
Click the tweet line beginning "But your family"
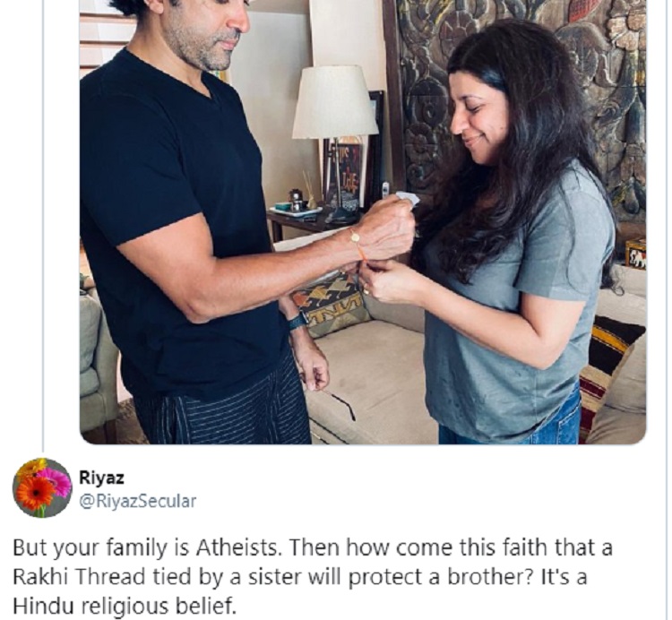click(x=313, y=547)
